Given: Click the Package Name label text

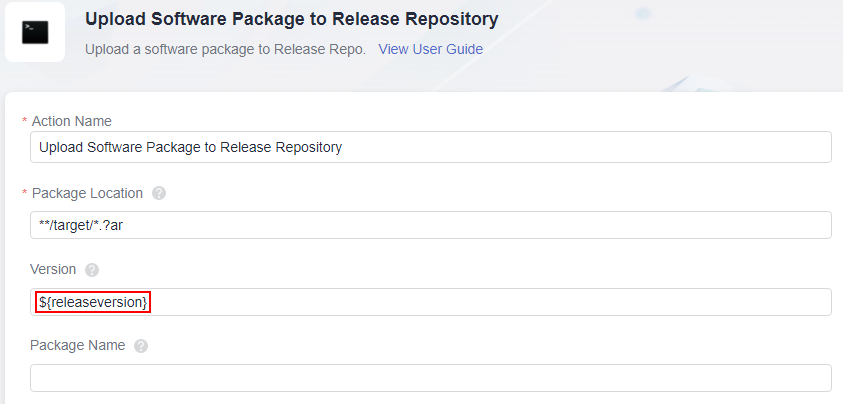Looking at the screenshot, I should coord(78,345).
